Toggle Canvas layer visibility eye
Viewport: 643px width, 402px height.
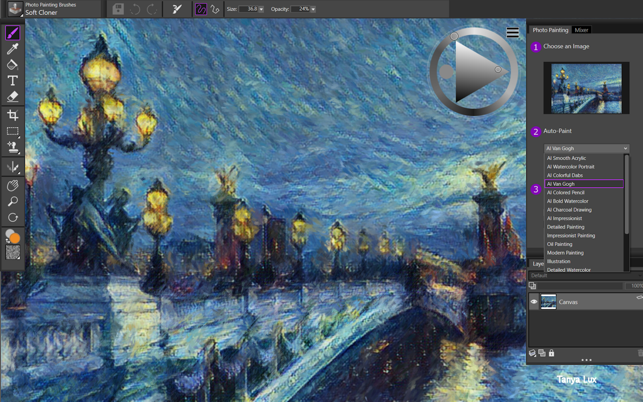[534, 302]
